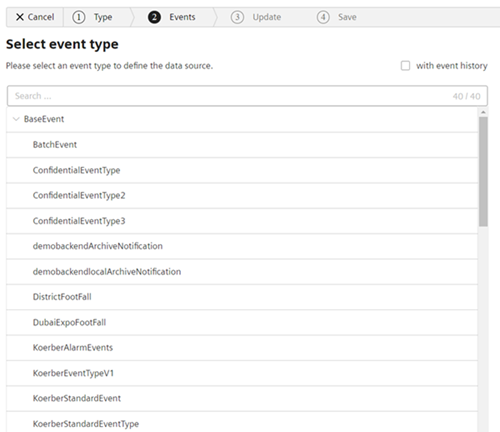Click the step 3 circle icon
This screenshot has height=432, width=500.
click(x=237, y=17)
